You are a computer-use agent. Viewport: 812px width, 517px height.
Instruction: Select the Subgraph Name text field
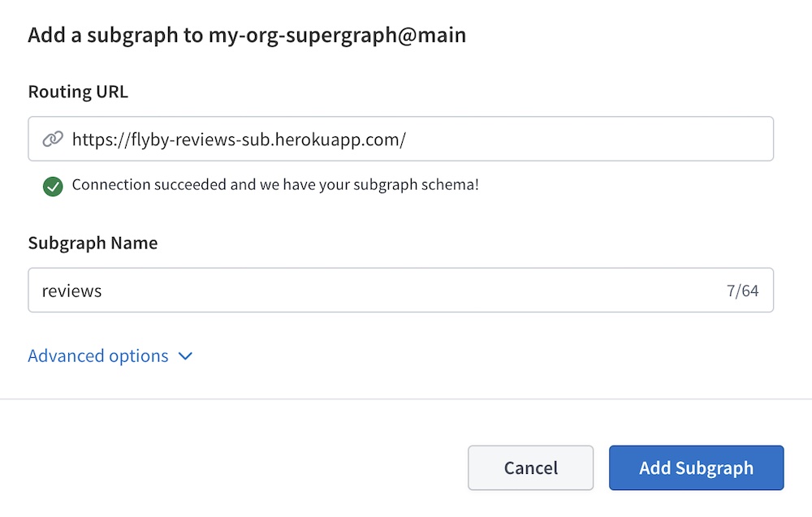[x=325, y=290]
